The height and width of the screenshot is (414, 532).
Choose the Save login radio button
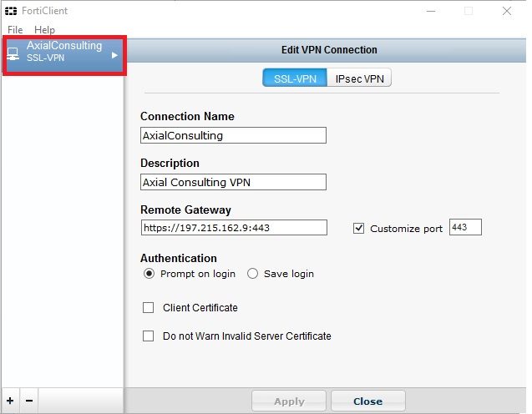[252, 273]
